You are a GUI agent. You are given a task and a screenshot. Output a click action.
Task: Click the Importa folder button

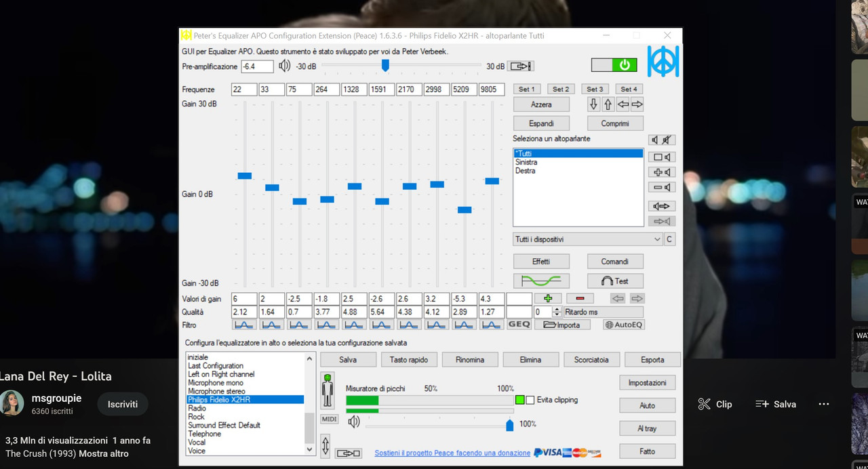point(562,325)
